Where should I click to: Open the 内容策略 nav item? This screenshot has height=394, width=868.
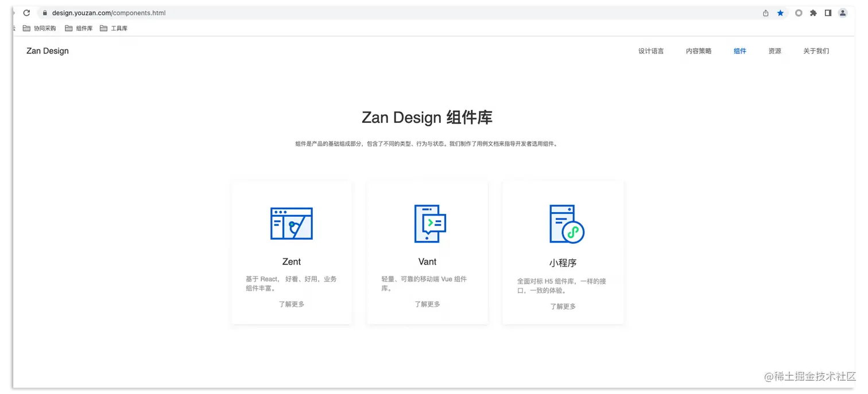(699, 51)
